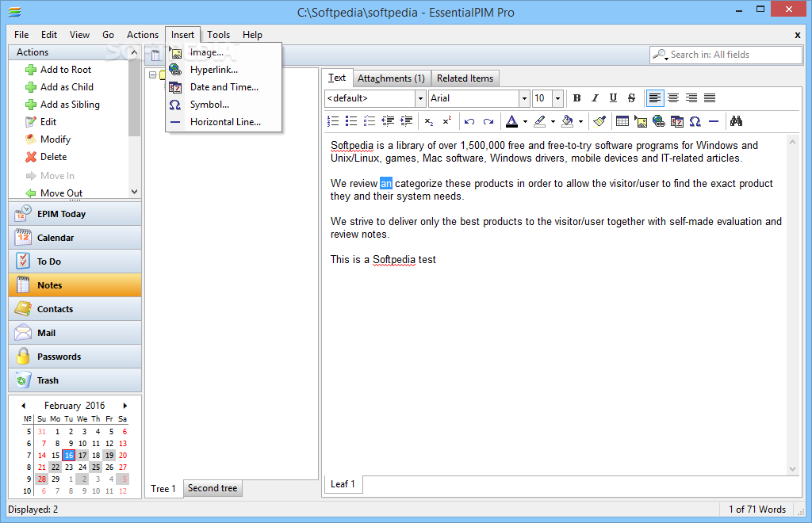Image resolution: width=812 pixels, height=523 pixels.
Task: Insert date and time from the toolbar
Action: 677,121
